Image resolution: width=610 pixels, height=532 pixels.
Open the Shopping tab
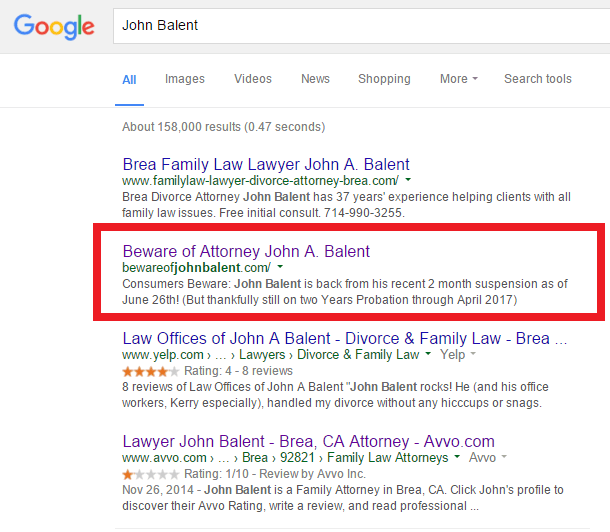(384, 79)
